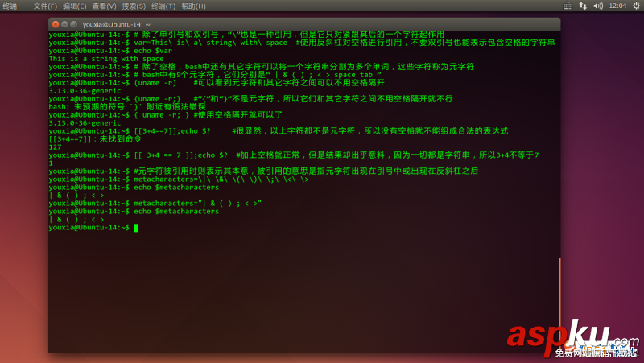
Task: Click the output line 'This is a string with space'
Action: point(106,59)
